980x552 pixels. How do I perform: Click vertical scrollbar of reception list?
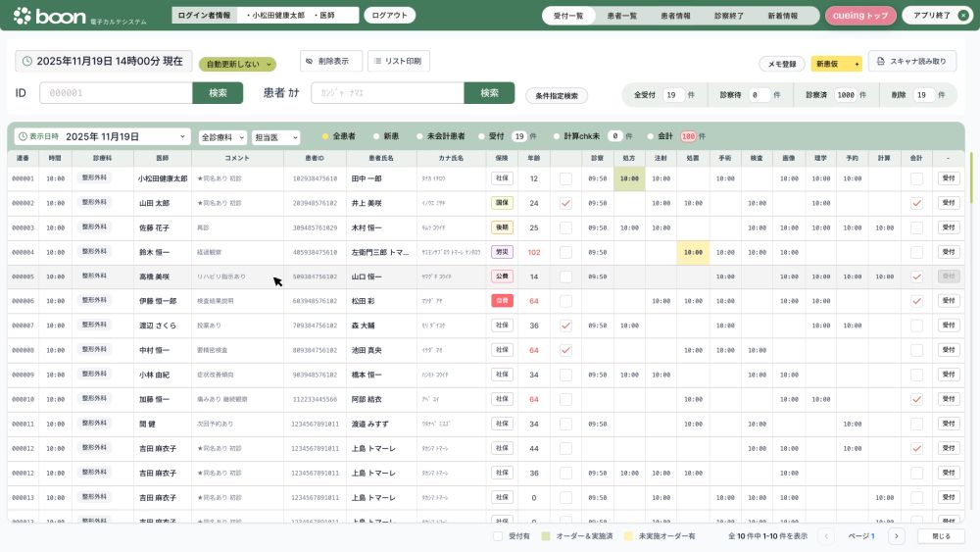click(970, 177)
